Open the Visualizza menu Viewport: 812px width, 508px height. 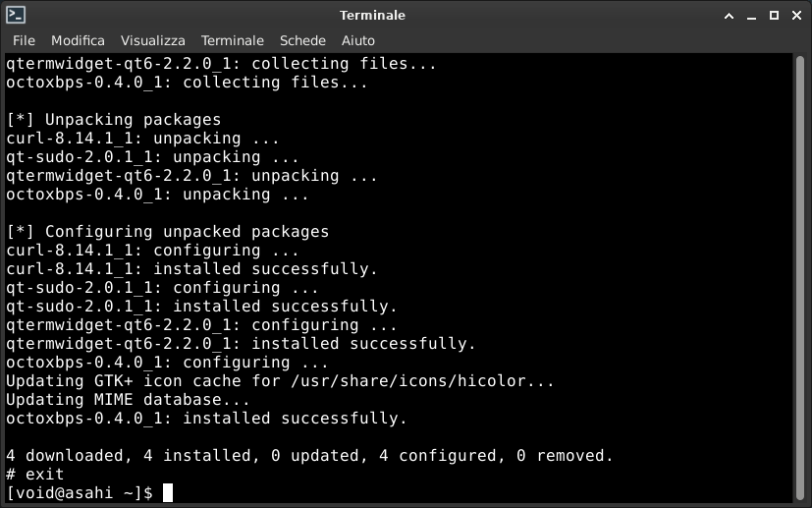click(x=153, y=40)
